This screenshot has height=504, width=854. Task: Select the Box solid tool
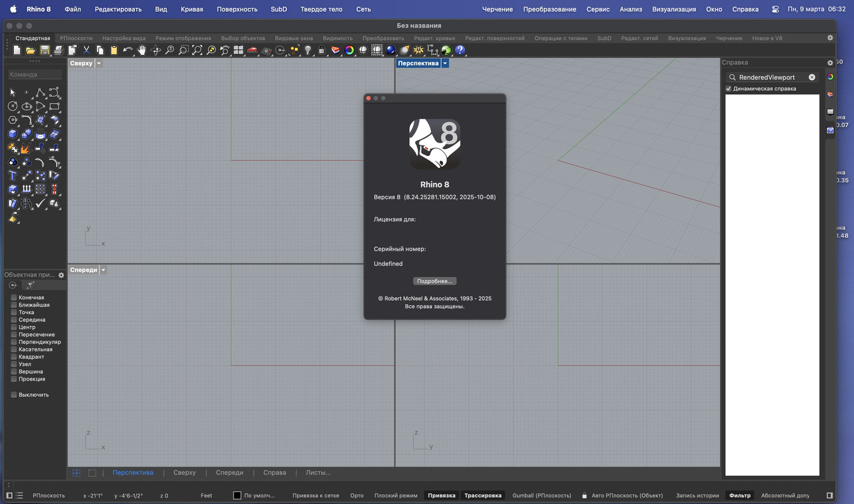click(13, 134)
